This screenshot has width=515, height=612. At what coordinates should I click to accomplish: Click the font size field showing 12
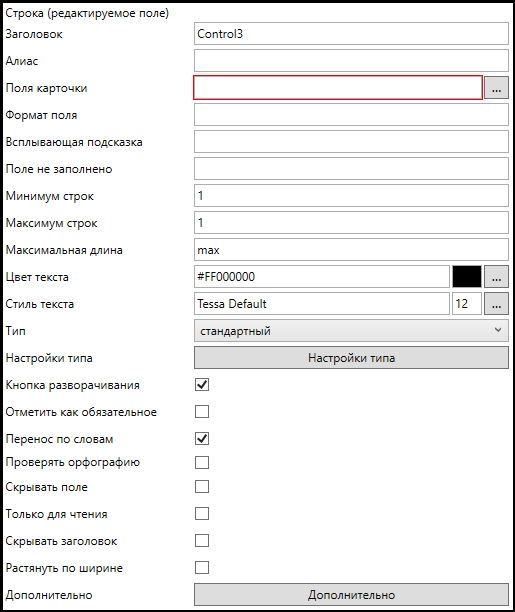tap(467, 303)
